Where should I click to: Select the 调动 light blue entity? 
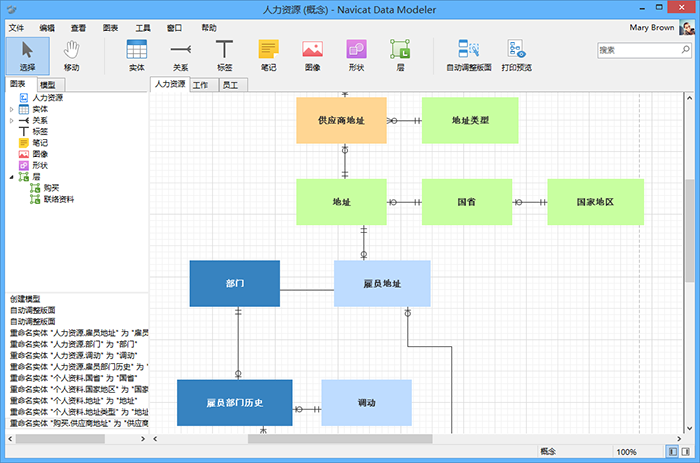click(x=367, y=403)
